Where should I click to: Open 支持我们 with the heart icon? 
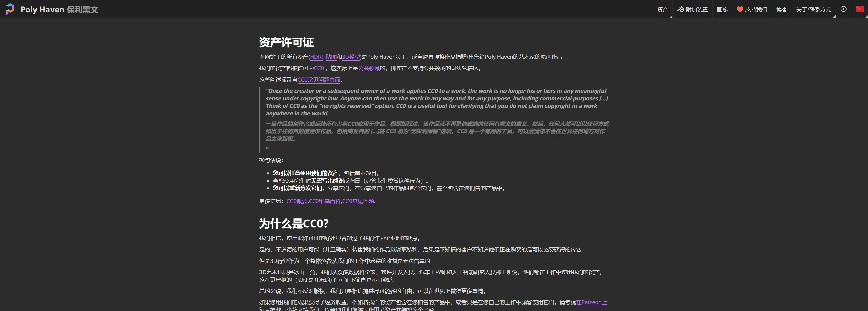752,9
